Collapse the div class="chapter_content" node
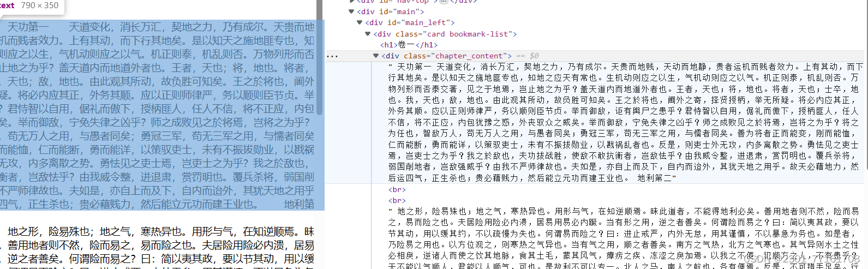The image size is (868, 269). (376, 56)
